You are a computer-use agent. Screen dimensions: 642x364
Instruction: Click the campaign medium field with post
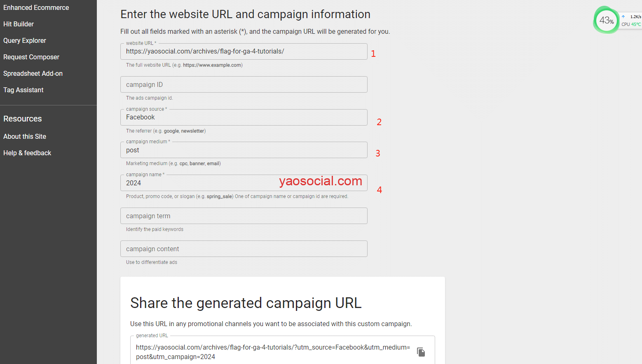[x=243, y=150]
